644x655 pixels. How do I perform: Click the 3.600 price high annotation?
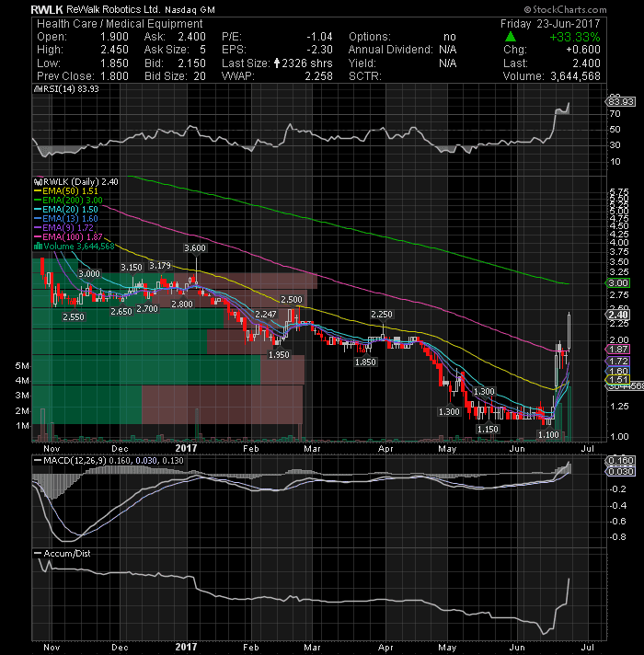(195, 248)
